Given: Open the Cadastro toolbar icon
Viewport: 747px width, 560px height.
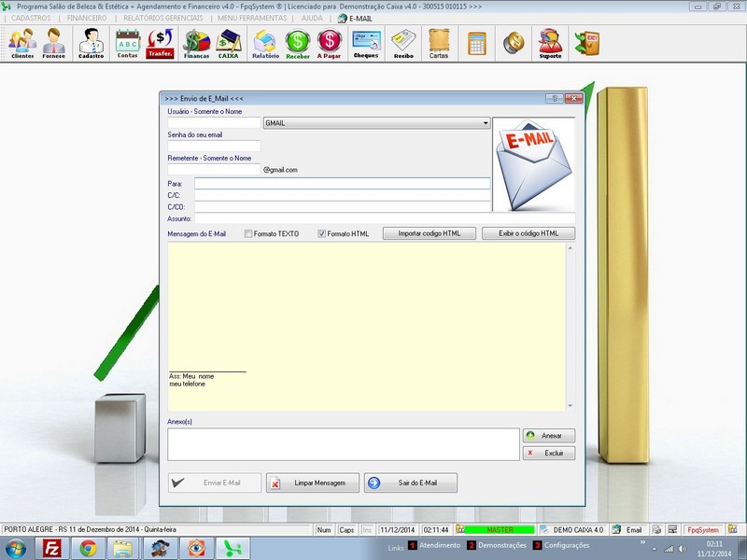Looking at the screenshot, I should [x=91, y=43].
